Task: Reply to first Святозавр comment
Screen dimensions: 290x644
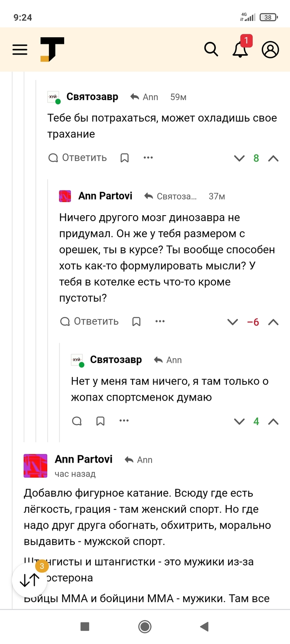Action: pos(77,158)
